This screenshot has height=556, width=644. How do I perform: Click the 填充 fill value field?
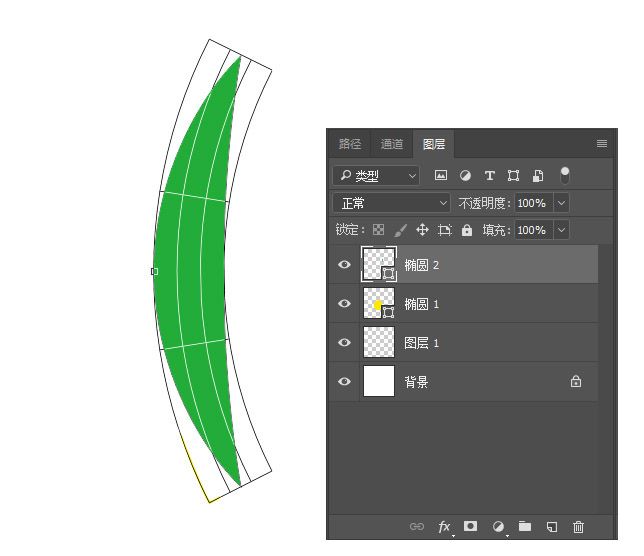[533, 230]
